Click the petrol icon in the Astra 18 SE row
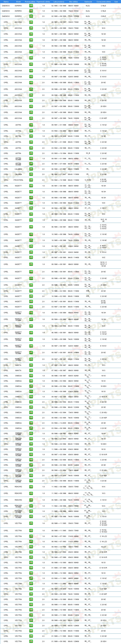This screenshot has width=121, height=644. [x=31, y=136]
